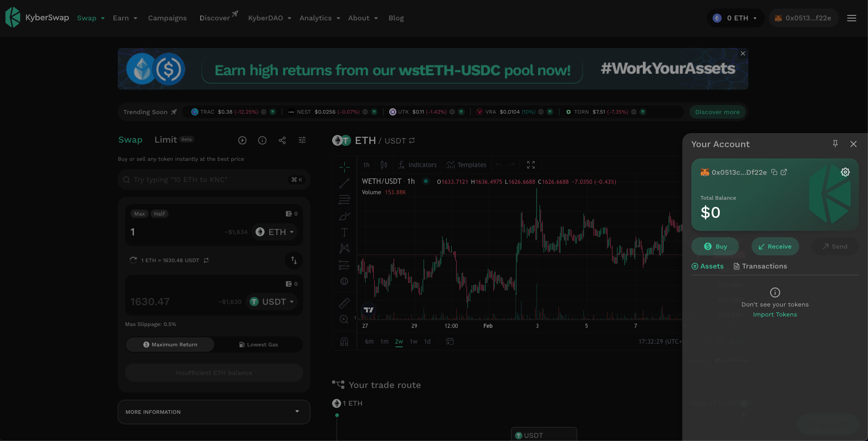Open the Transactions tab in account panel
The image size is (868, 441).
coord(760,266)
